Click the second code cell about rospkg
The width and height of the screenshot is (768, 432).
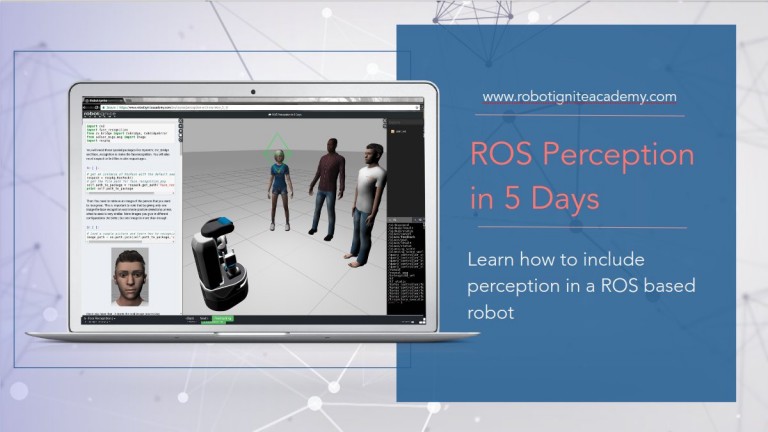click(130, 181)
